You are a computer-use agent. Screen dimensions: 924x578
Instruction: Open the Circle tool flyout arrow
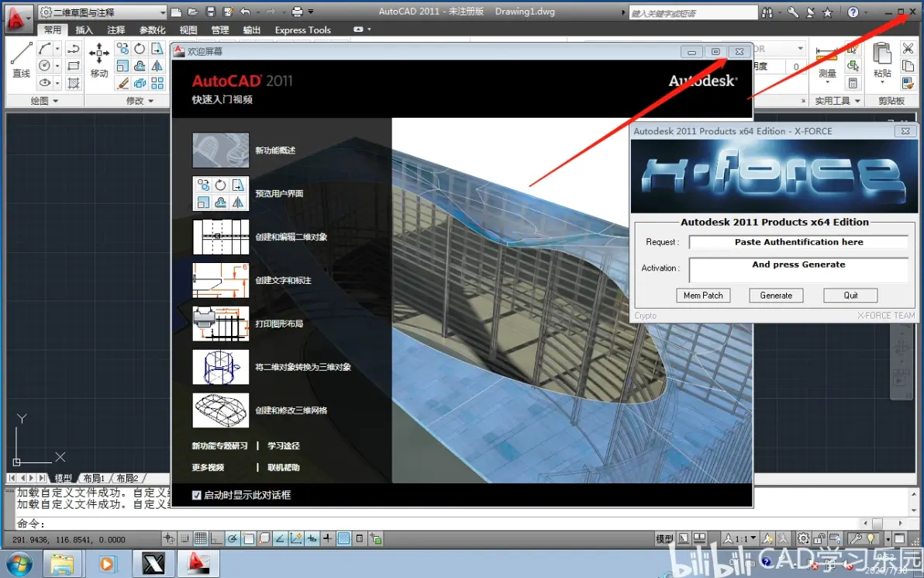click(x=57, y=65)
